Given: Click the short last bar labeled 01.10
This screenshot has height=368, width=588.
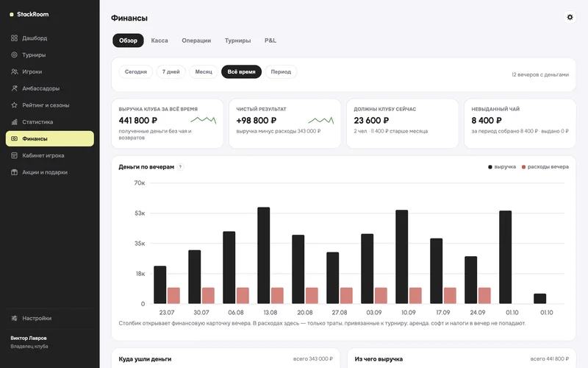Looking at the screenshot, I should pos(540,299).
